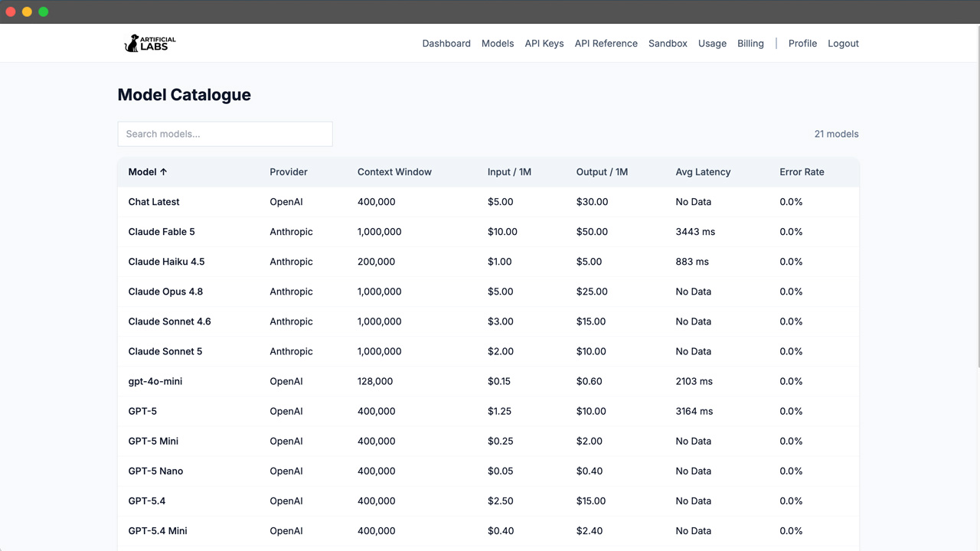View the Usage page

point(712,44)
